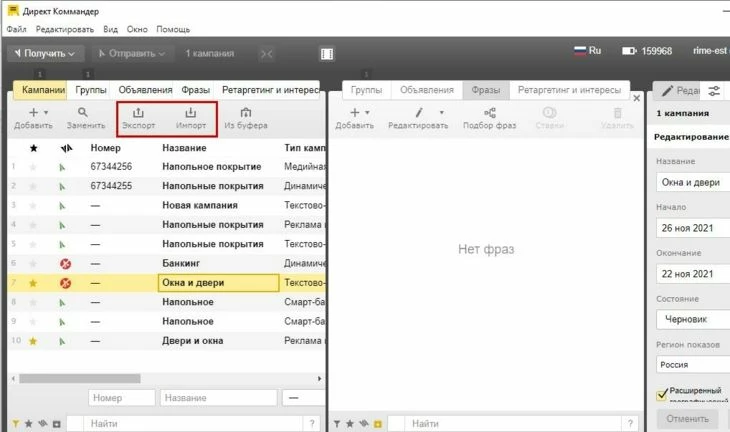Click the 'Отменить' button
730x432 pixels.
(687, 418)
